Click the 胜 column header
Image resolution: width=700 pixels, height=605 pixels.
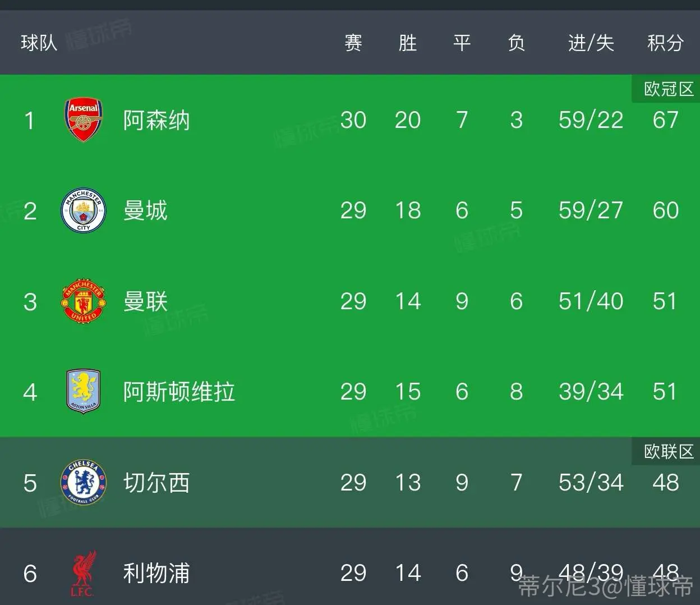click(x=407, y=43)
